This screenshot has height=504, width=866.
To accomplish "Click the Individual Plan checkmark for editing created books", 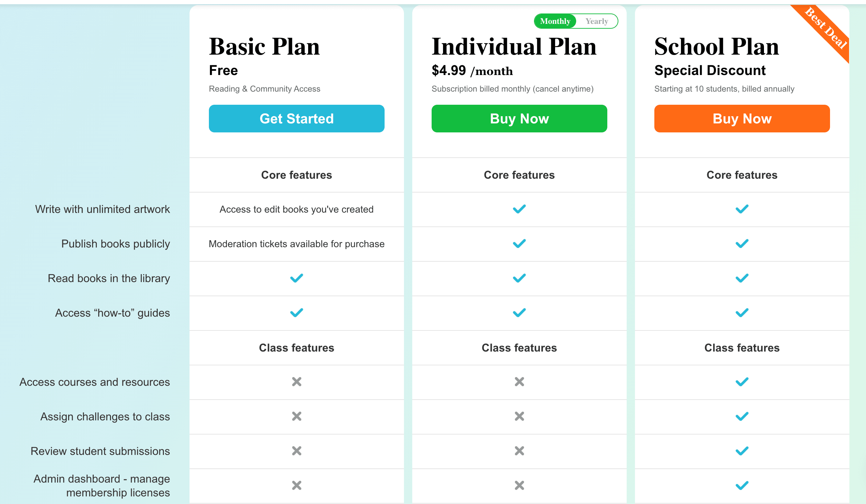I will pos(519,209).
